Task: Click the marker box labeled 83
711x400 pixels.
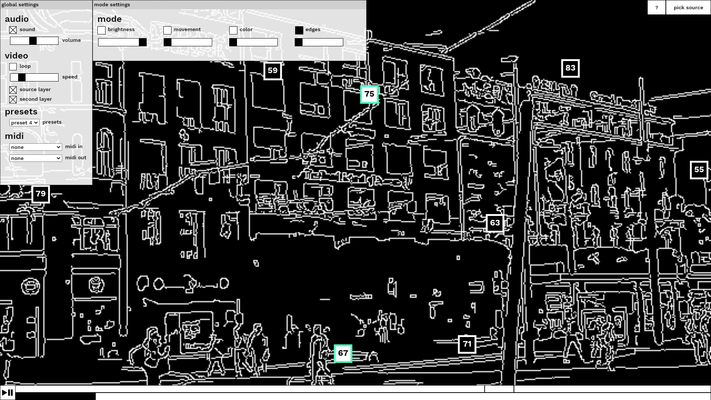Action: coord(570,68)
